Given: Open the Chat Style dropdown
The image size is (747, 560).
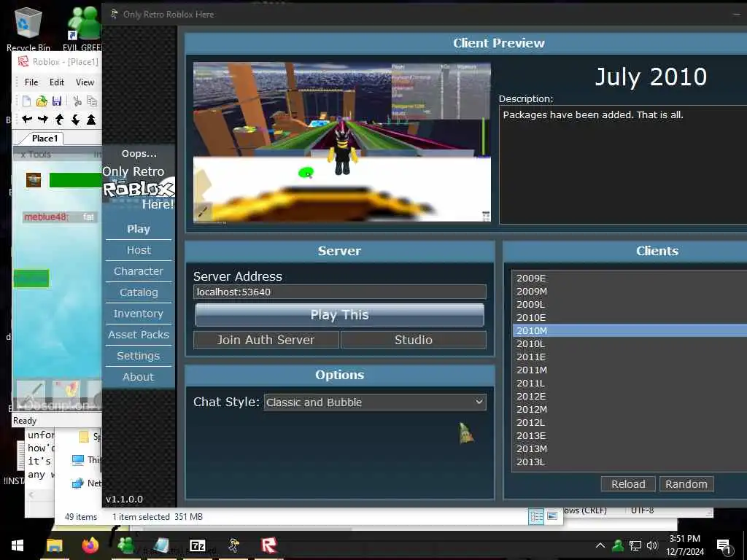Looking at the screenshot, I should coord(375,402).
